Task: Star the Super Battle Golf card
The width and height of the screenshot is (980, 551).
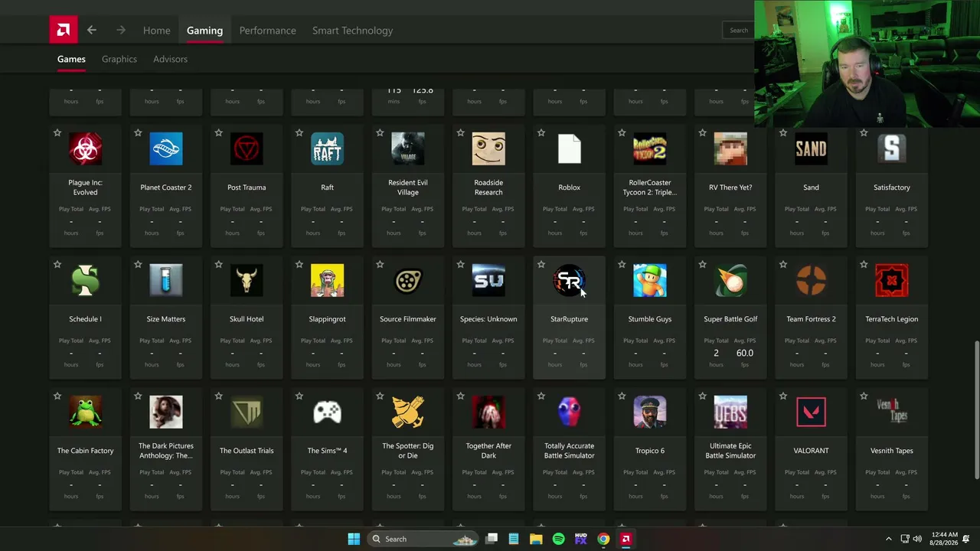Action: (x=702, y=265)
